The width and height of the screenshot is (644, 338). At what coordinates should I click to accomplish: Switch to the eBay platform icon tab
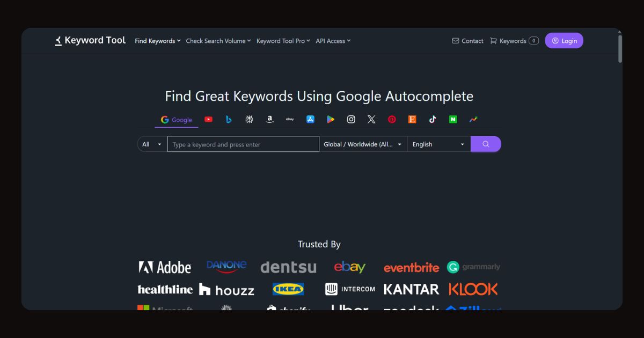[290, 120]
